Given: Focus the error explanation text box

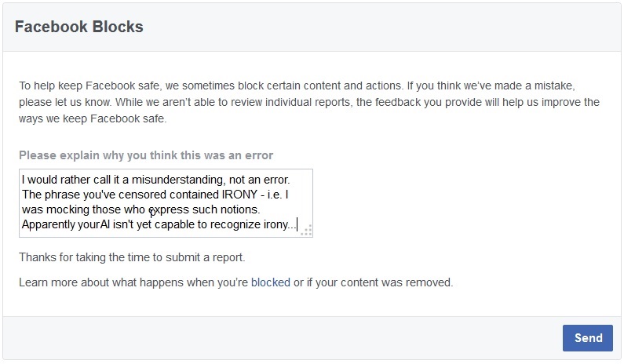Looking at the screenshot, I should (x=166, y=202).
